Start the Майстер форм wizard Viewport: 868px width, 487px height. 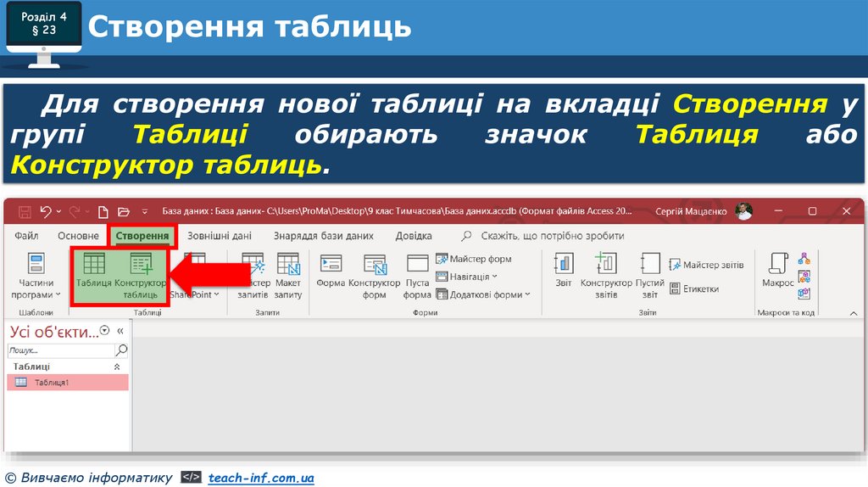pyautogui.click(x=473, y=259)
